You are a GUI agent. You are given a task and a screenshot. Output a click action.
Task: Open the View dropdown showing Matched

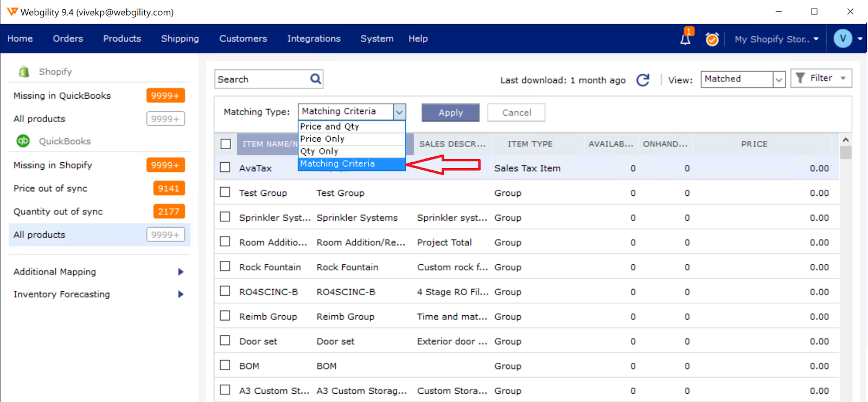tap(743, 79)
